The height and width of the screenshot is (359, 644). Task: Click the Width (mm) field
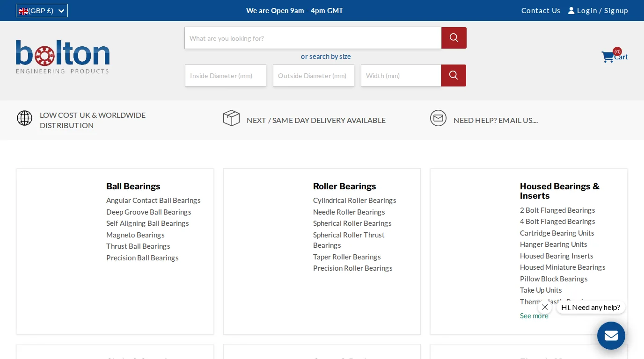pos(401,75)
